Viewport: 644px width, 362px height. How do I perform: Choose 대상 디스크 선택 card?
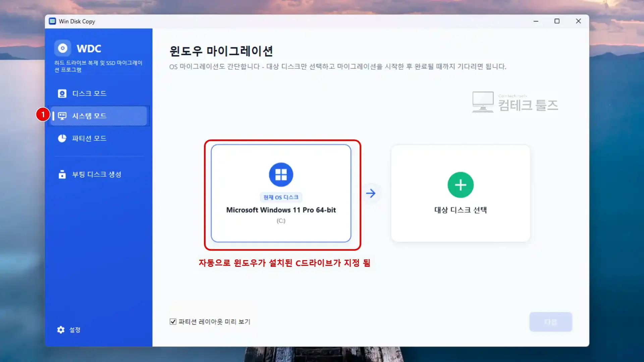[461, 193]
